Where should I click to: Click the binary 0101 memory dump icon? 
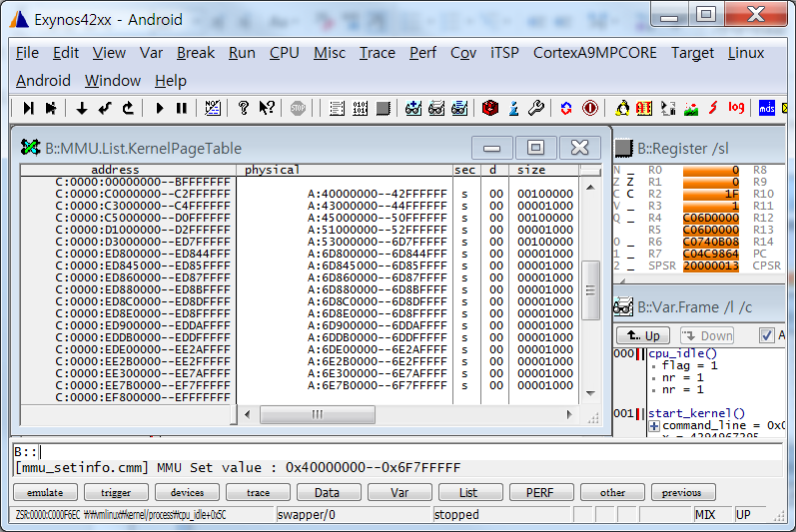[x=360, y=108]
